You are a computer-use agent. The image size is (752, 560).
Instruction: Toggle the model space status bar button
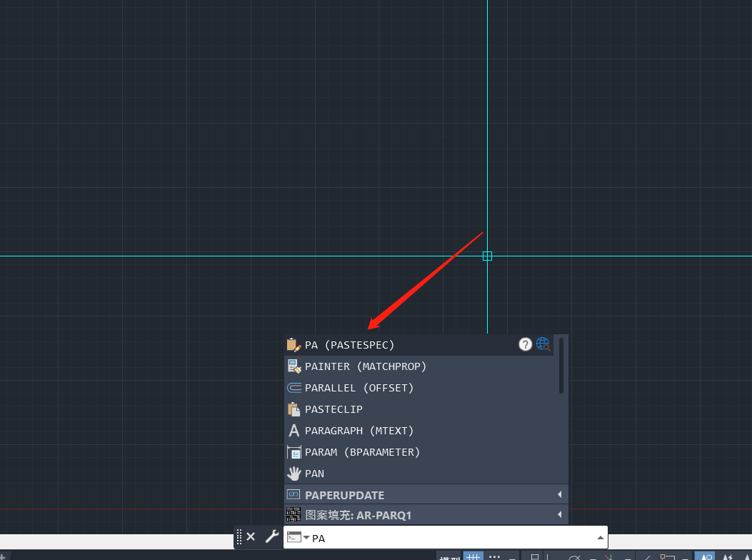[x=450, y=558]
